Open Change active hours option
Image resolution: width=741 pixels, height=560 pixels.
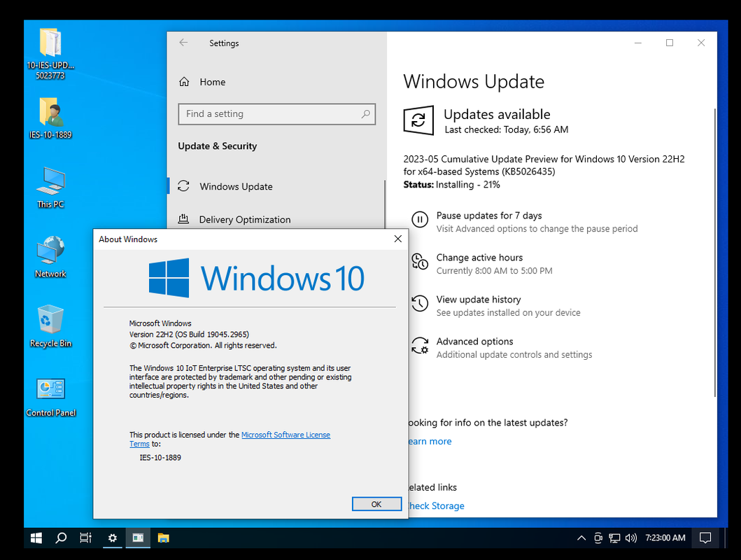coord(480,258)
